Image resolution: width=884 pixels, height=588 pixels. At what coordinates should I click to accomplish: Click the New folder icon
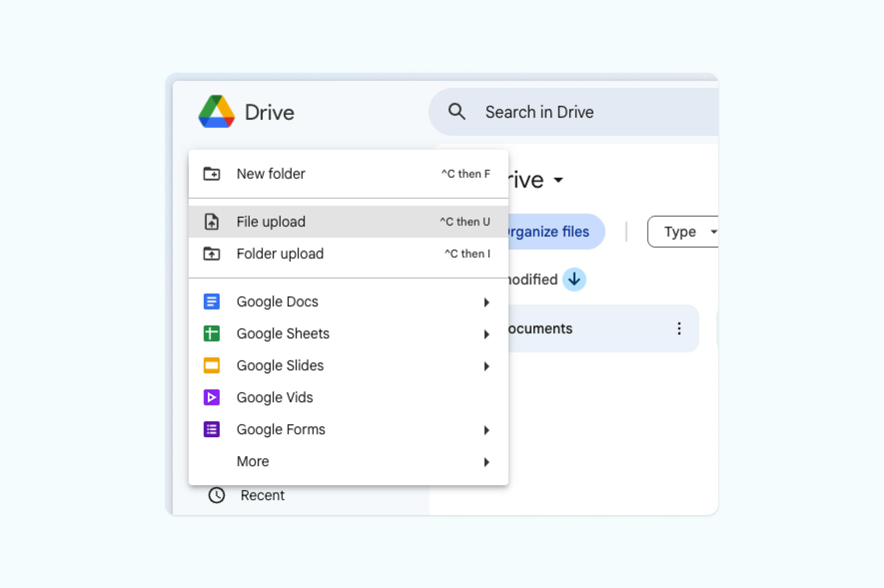(212, 174)
